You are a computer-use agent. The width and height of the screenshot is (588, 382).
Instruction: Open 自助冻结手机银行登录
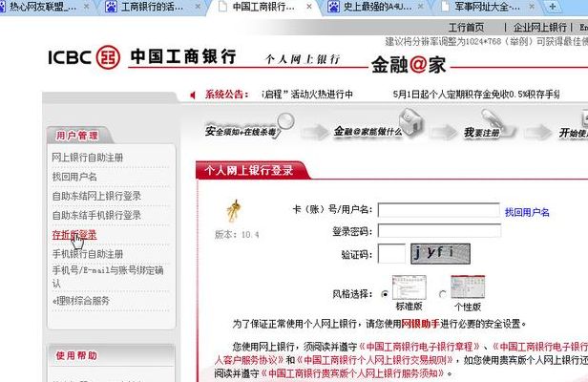tap(96, 216)
